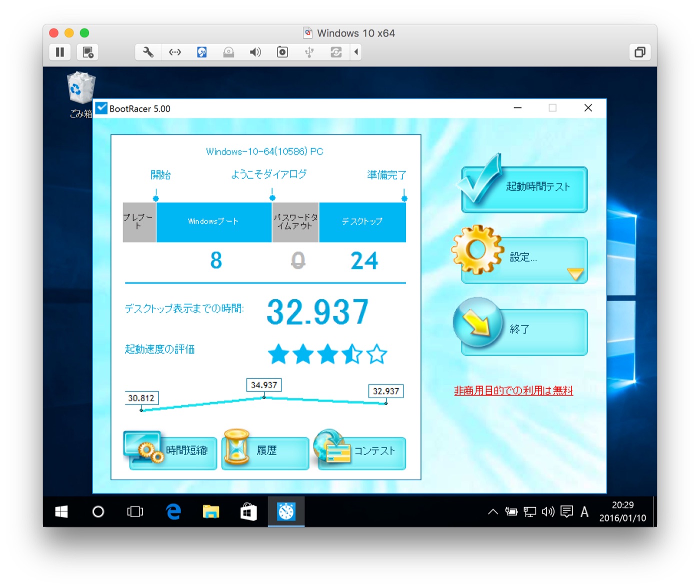Toggle VM sound speaker icon in toolbar
Image resolution: width=700 pixels, height=588 pixels.
[x=255, y=52]
